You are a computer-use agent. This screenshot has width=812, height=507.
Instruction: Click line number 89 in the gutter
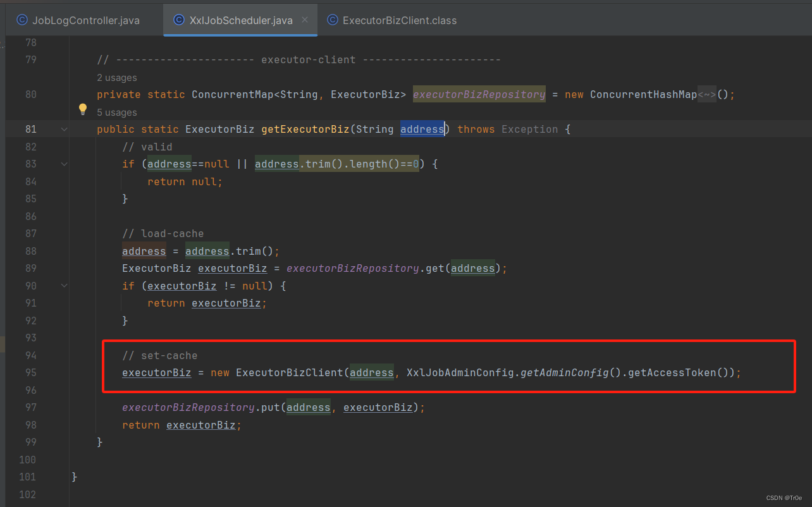pos(30,268)
